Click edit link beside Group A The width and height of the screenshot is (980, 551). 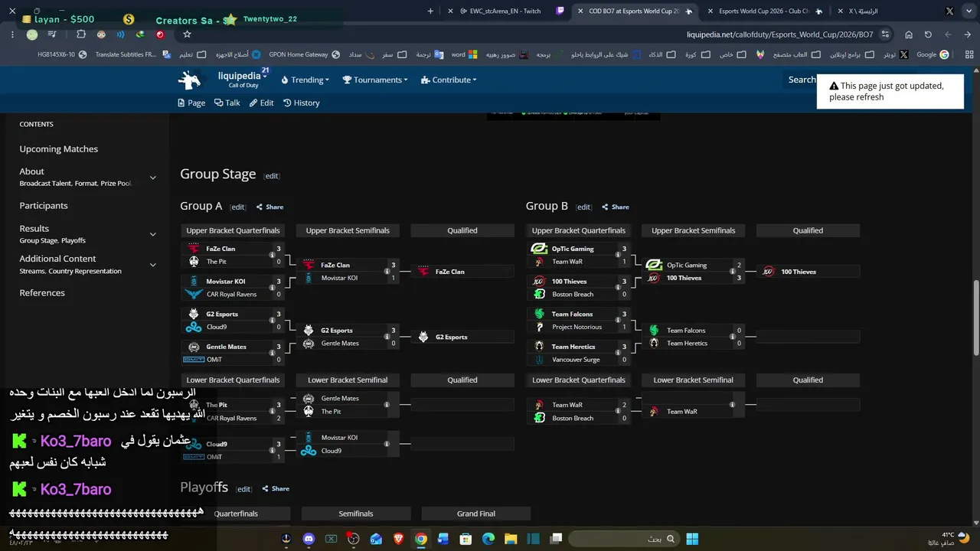click(238, 207)
